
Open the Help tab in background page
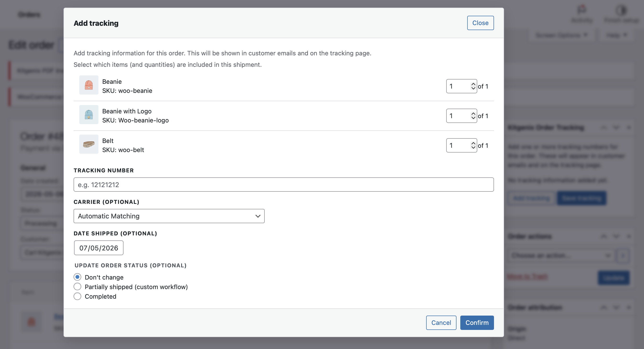(617, 35)
